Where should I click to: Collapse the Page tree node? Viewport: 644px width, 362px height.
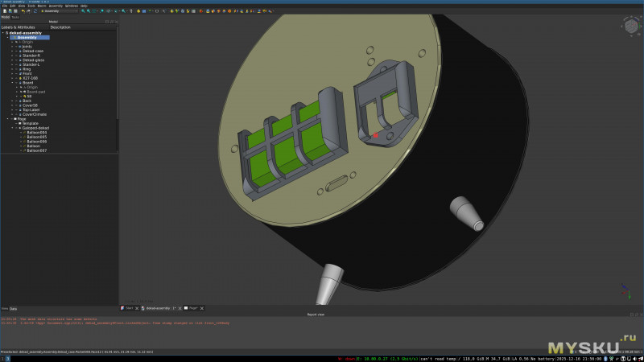pos(7,119)
